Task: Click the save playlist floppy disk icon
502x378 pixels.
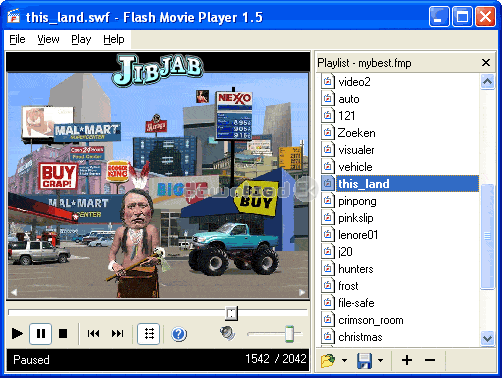Action: pyautogui.click(x=364, y=361)
